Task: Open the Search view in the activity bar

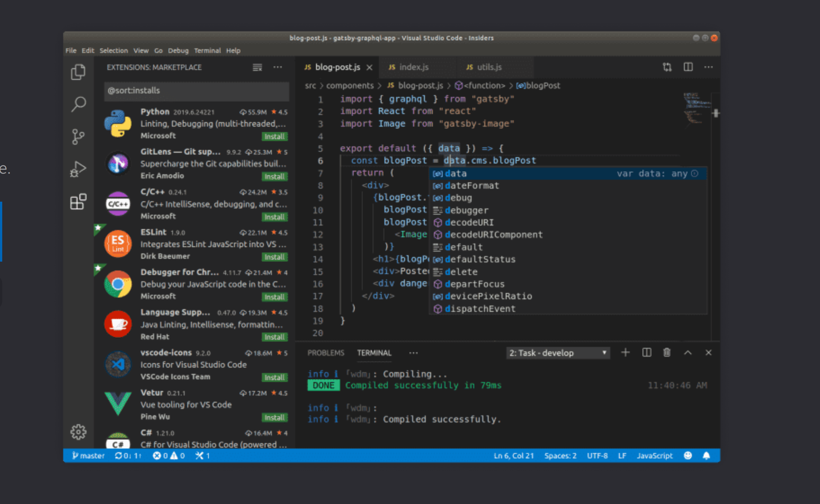Action: (78, 104)
